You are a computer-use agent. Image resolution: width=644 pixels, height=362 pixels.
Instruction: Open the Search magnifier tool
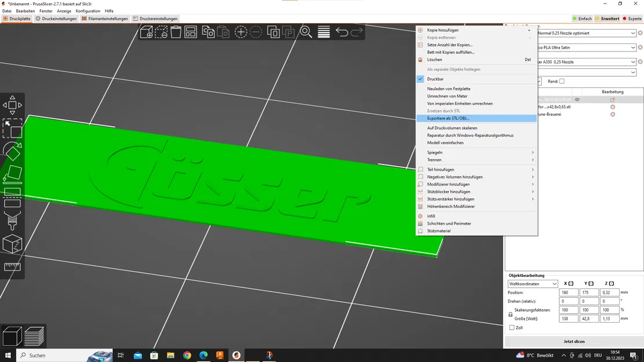point(306,32)
